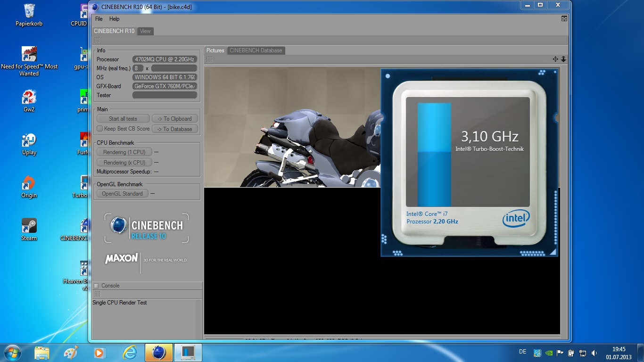Open the CINEBENCH Database tab
This screenshot has height=362, width=644.
coord(256,50)
